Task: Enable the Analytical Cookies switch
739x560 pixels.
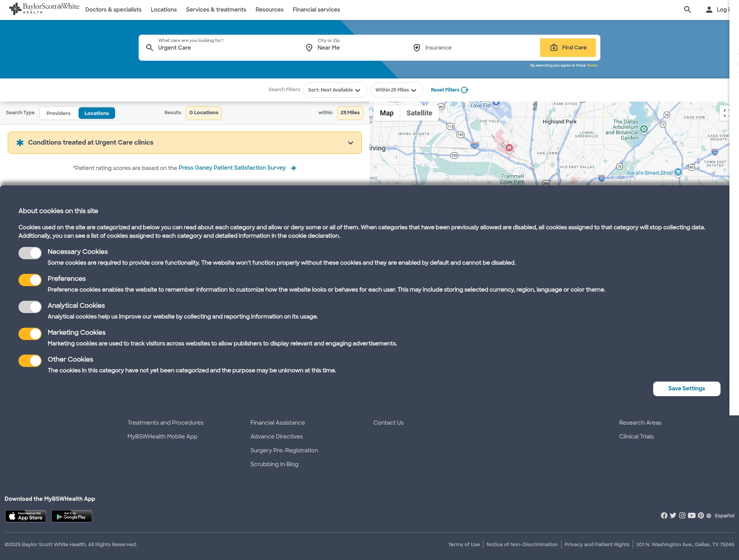Action: 30,307
